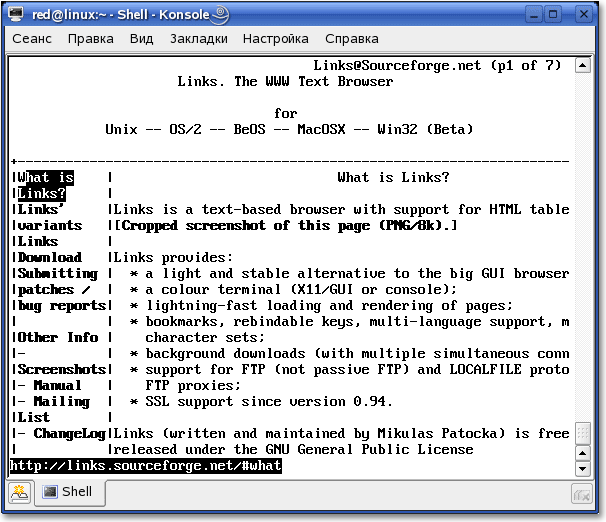Image resolution: width=606 pixels, height=522 pixels.
Task: Click the Konsole window icon in title bar
Action: point(16,14)
